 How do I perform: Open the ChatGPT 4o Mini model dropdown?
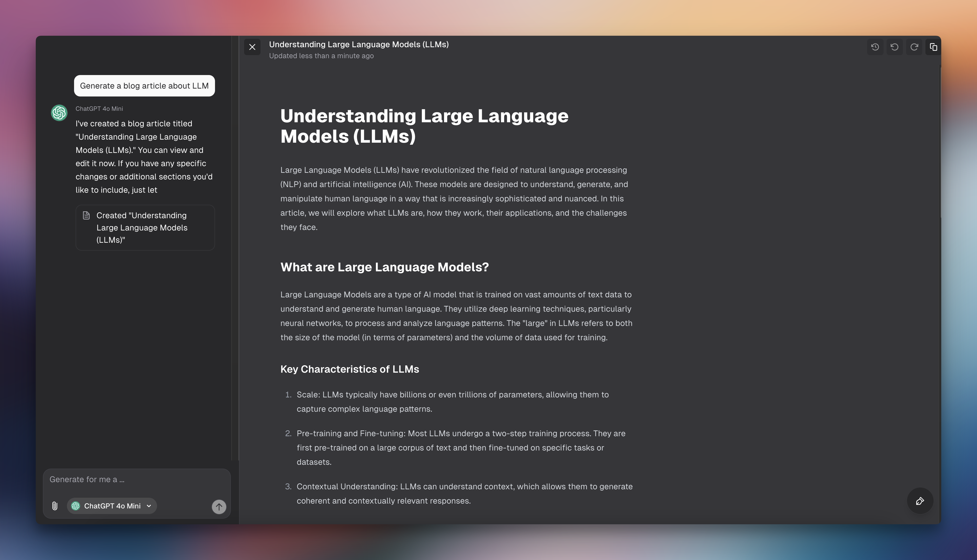tap(112, 506)
